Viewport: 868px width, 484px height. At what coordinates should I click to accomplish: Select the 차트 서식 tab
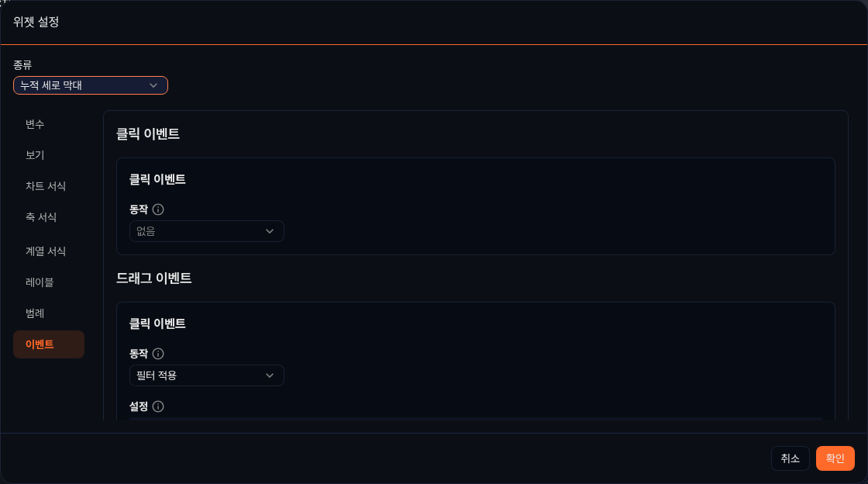(x=46, y=186)
